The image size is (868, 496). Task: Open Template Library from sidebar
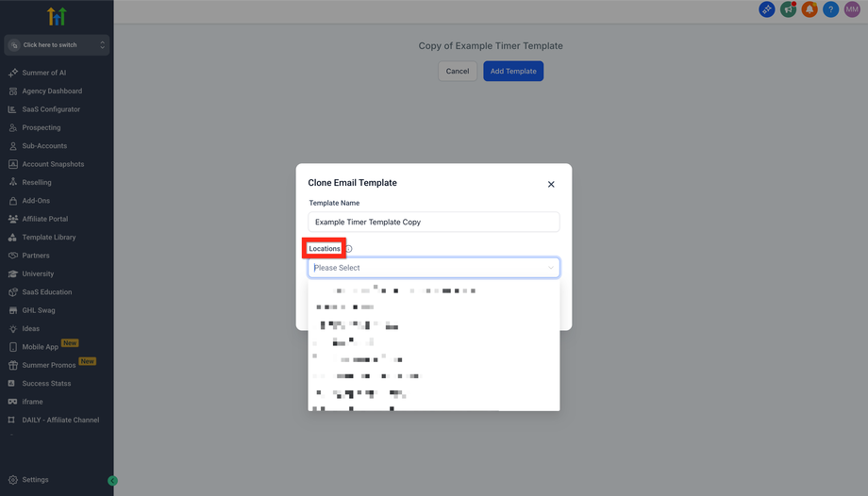pyautogui.click(x=49, y=238)
